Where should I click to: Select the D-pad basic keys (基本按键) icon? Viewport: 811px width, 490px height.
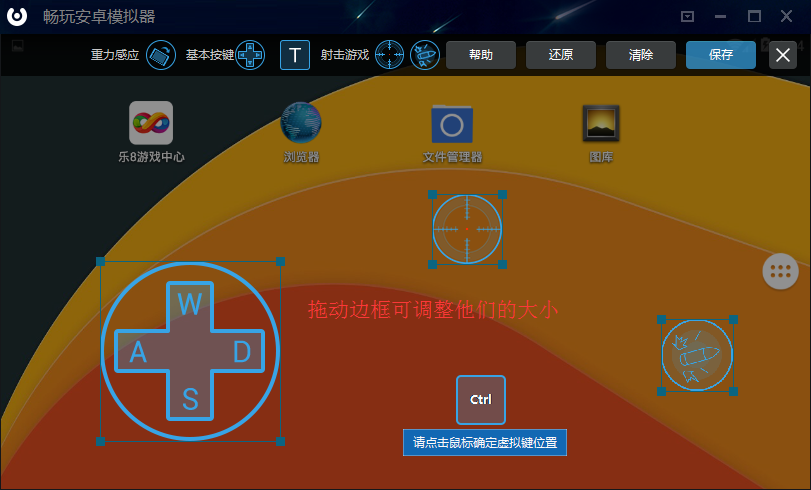click(x=250, y=55)
